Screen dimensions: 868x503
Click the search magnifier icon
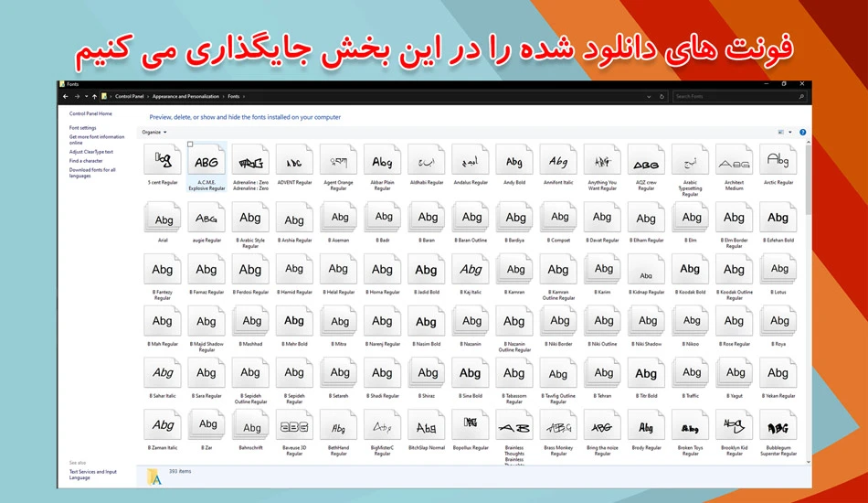[x=801, y=96]
